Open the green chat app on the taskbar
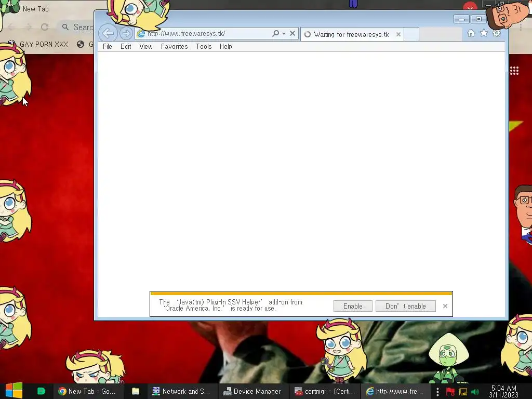 pyautogui.click(x=41, y=391)
